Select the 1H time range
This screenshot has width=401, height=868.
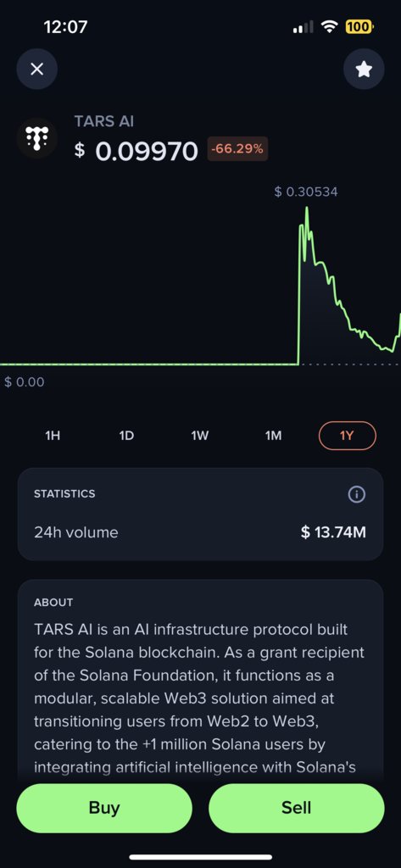pos(53,436)
